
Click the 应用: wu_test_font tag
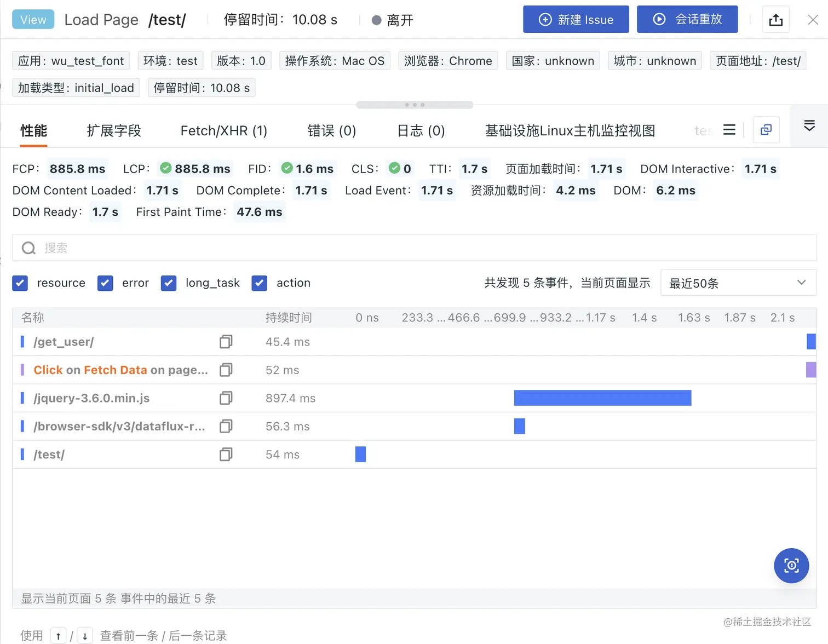(x=71, y=61)
